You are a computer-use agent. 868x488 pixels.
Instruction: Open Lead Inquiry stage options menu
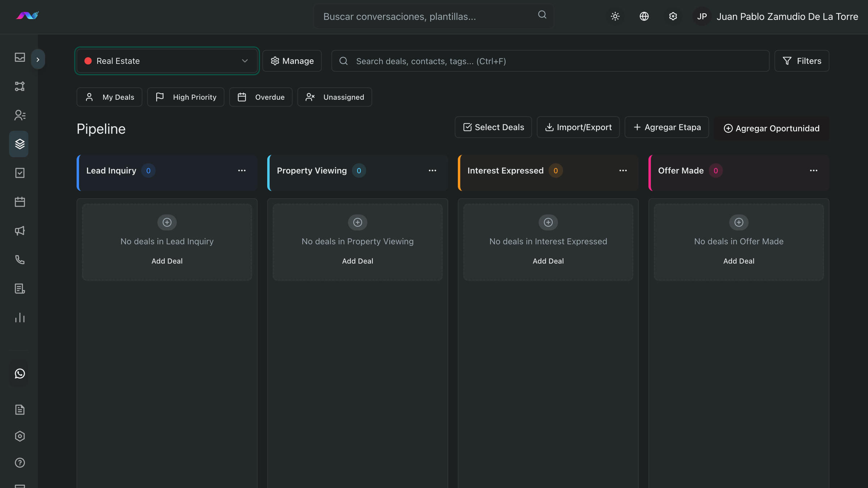[x=242, y=171]
